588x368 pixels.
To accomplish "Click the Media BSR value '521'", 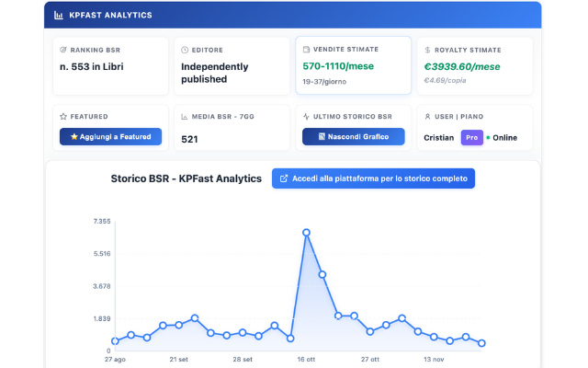I will [189, 139].
